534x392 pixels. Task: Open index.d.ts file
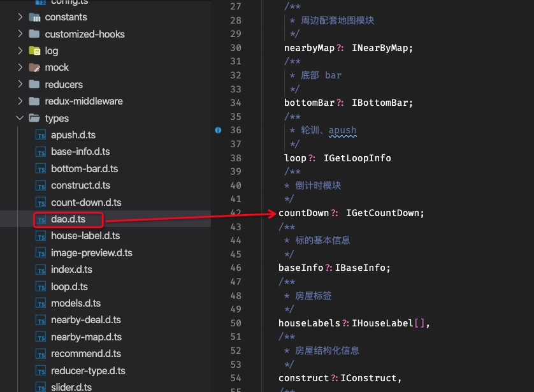click(x=71, y=270)
